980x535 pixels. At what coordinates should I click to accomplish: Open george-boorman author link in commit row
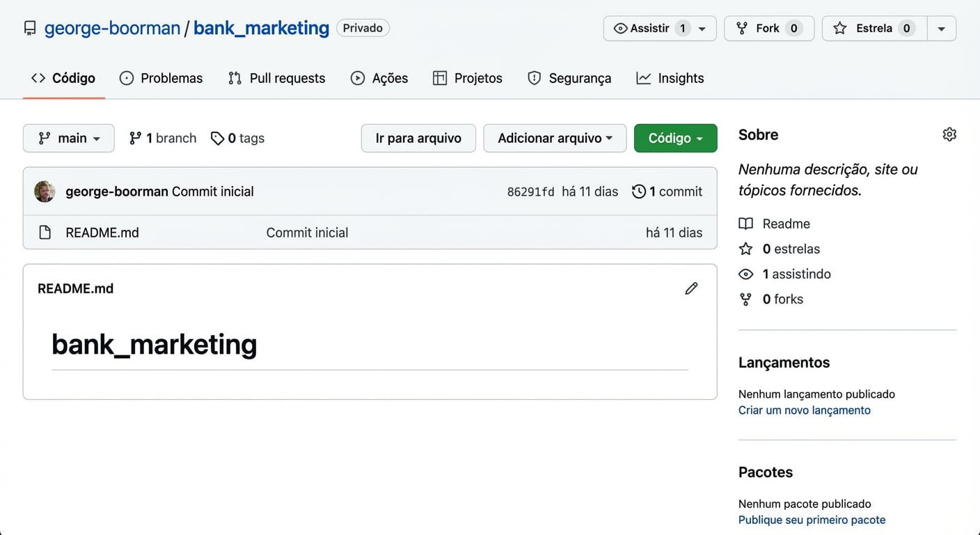pyautogui.click(x=117, y=192)
